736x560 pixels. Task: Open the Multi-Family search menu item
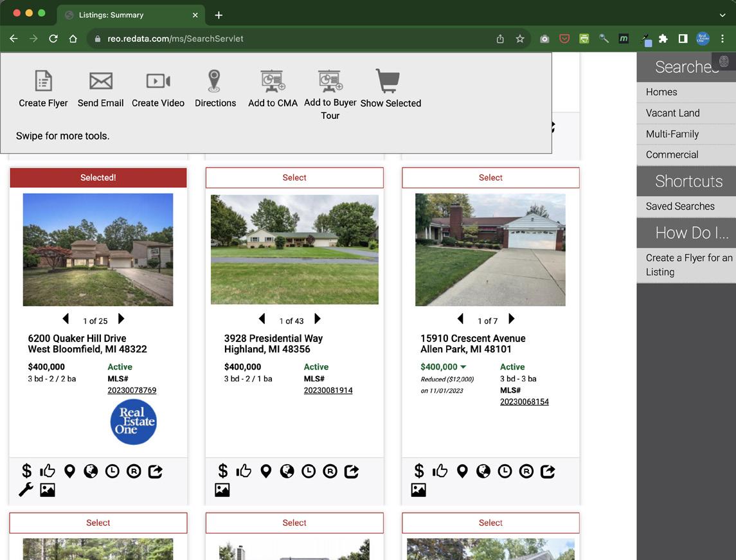tap(672, 134)
